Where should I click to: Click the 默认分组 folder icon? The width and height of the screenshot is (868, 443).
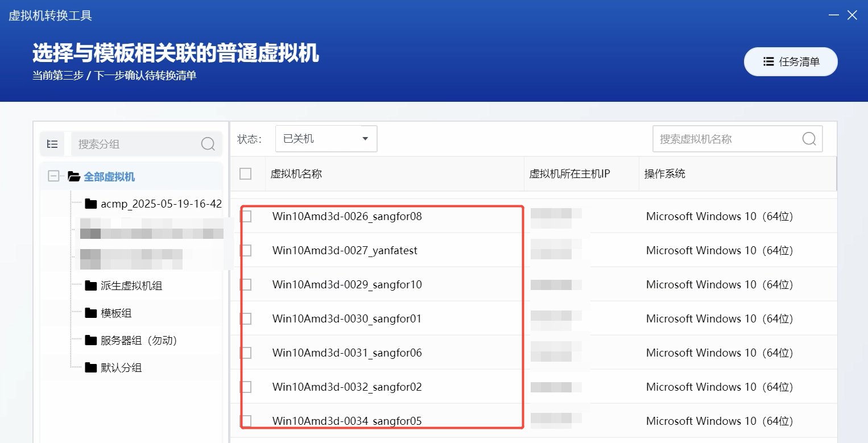[x=90, y=367]
